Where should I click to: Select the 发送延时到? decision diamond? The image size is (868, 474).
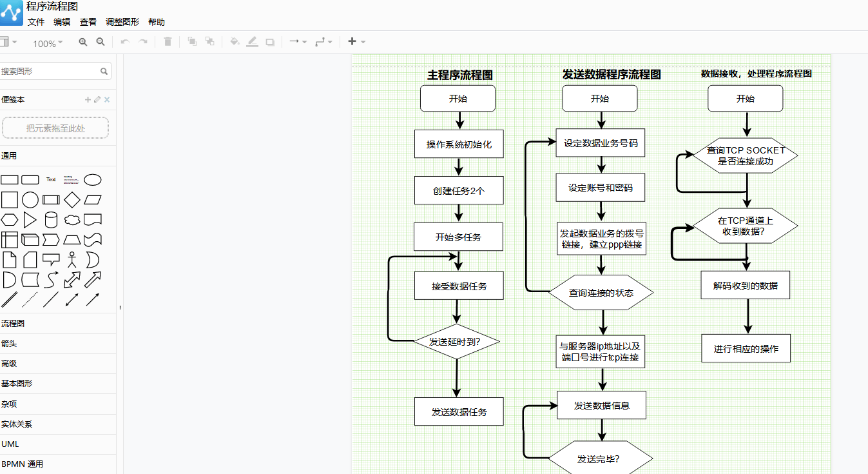tap(456, 341)
